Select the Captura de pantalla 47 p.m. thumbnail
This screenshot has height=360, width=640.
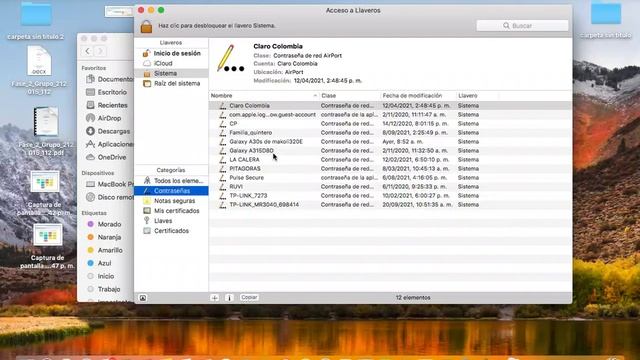[x=47, y=235]
